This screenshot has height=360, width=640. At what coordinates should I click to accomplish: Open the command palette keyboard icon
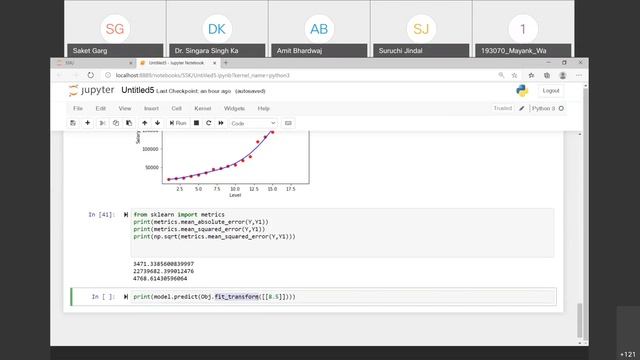[288, 123]
